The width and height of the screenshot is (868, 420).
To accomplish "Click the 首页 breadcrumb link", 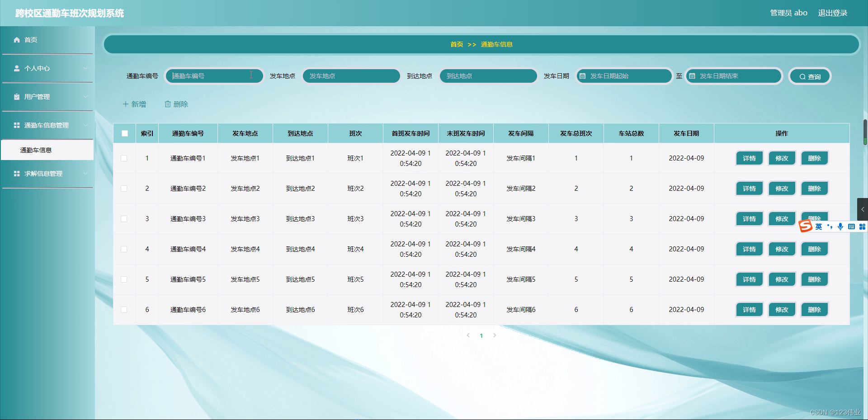I will [457, 44].
